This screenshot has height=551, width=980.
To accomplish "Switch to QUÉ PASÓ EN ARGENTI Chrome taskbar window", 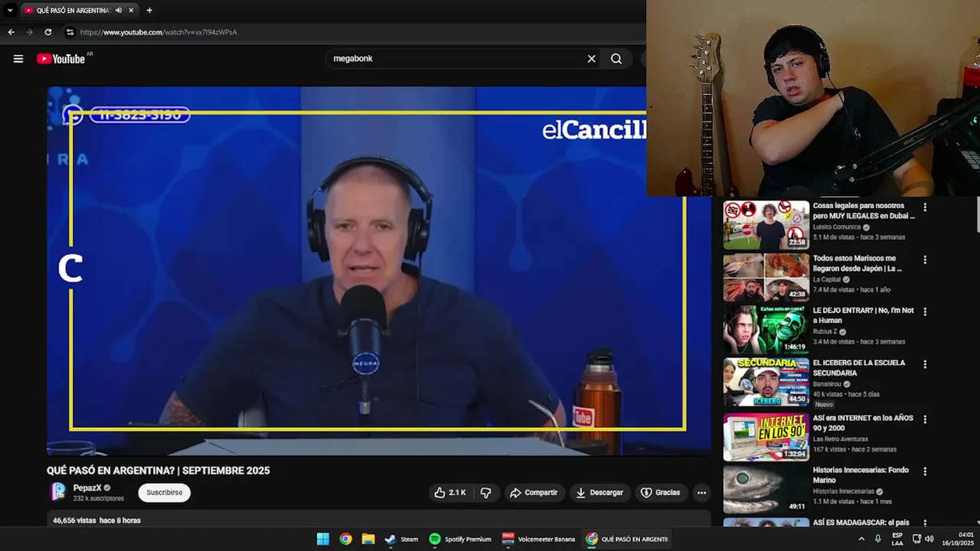I will click(x=627, y=539).
